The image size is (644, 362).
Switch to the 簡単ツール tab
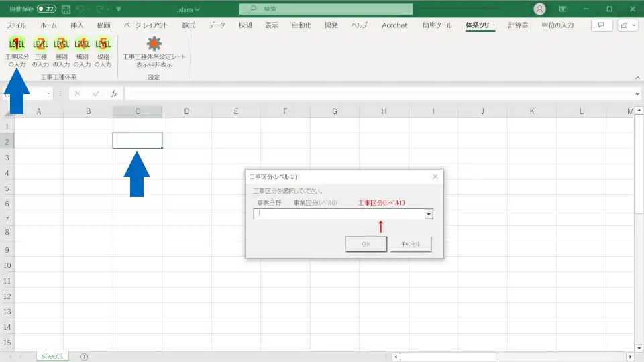pyautogui.click(x=437, y=25)
